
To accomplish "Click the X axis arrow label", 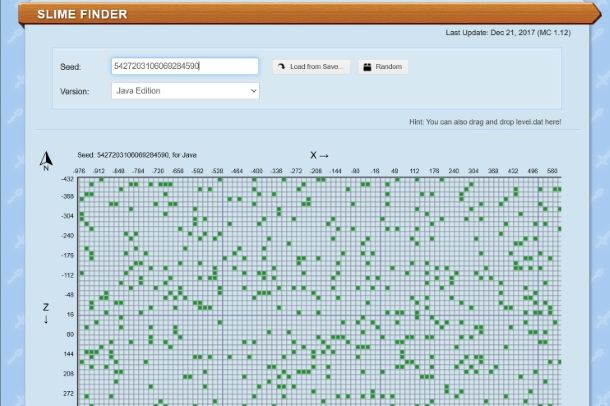I will 319,156.
